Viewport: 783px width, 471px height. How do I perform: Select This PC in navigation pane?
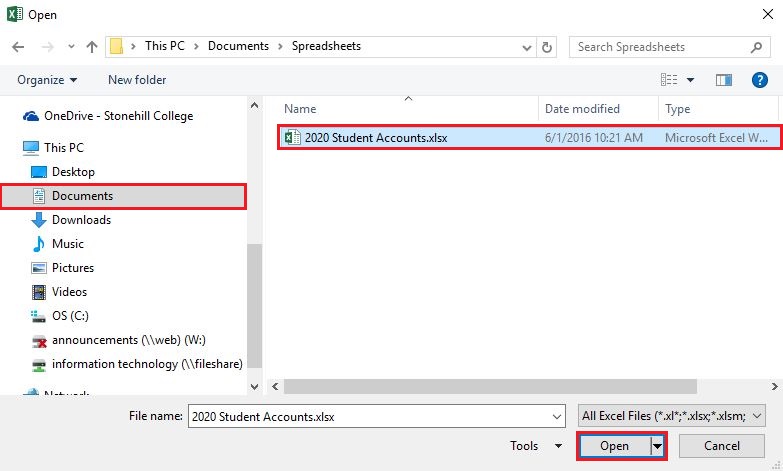(64, 148)
